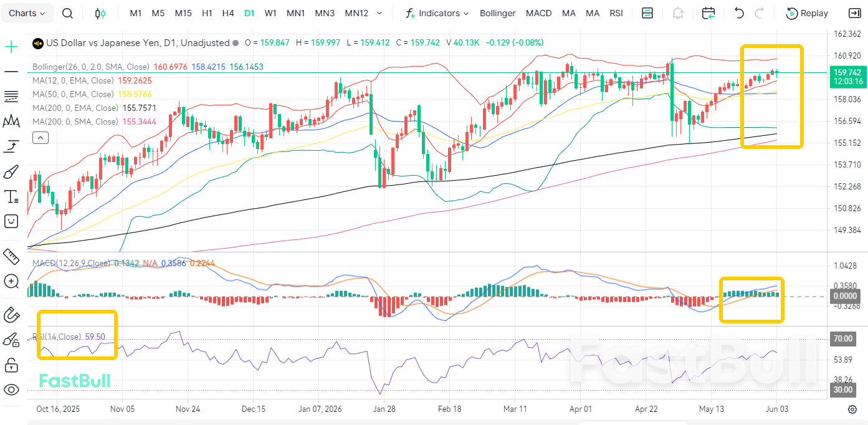The image size is (868, 425).
Task: Click the RSI 70.00 level label
Action: [842, 339]
